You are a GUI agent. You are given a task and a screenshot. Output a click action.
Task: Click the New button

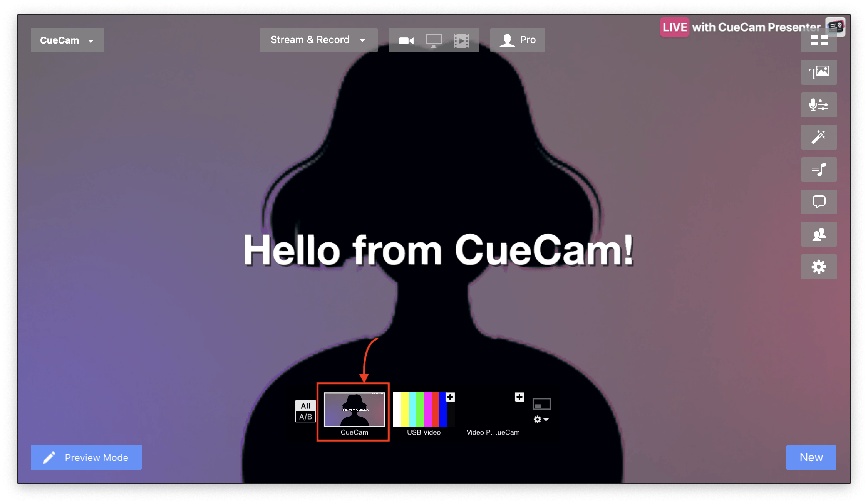coord(812,457)
